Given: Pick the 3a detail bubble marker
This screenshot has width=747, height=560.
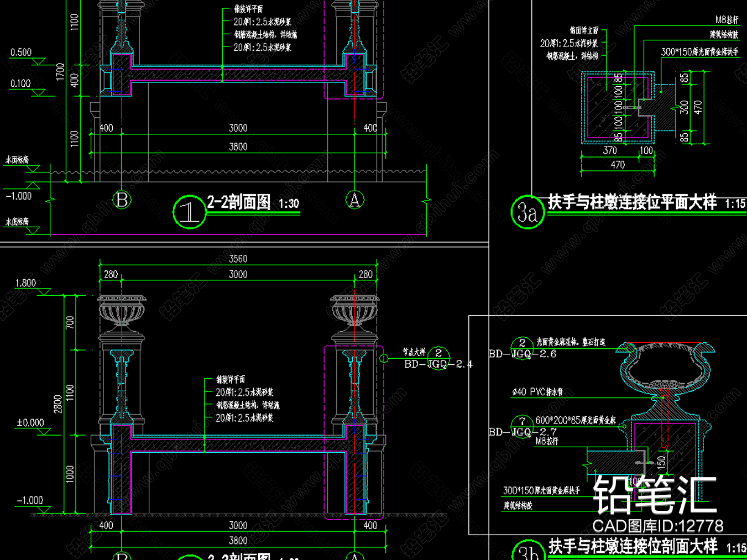Looking at the screenshot, I should (x=527, y=212).
